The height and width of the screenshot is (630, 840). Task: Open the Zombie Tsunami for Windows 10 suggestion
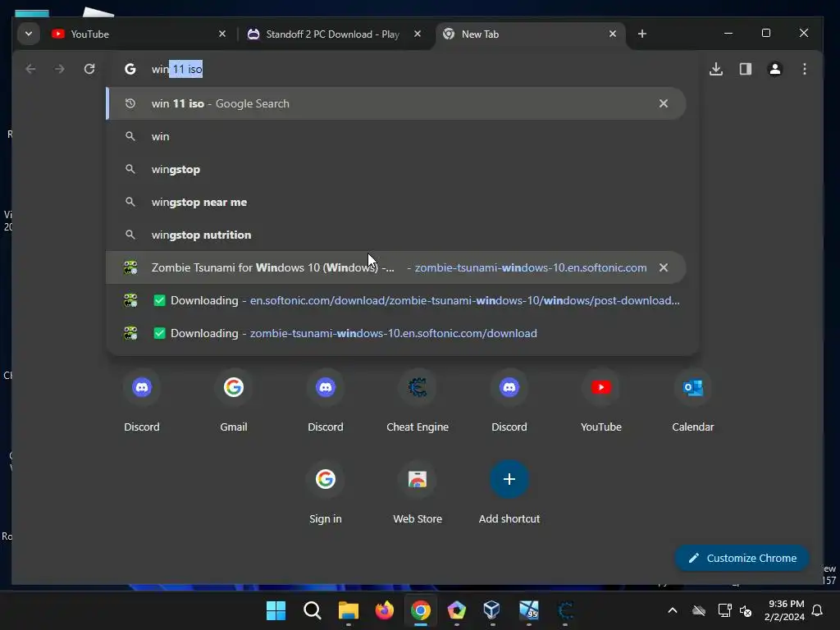396,267
